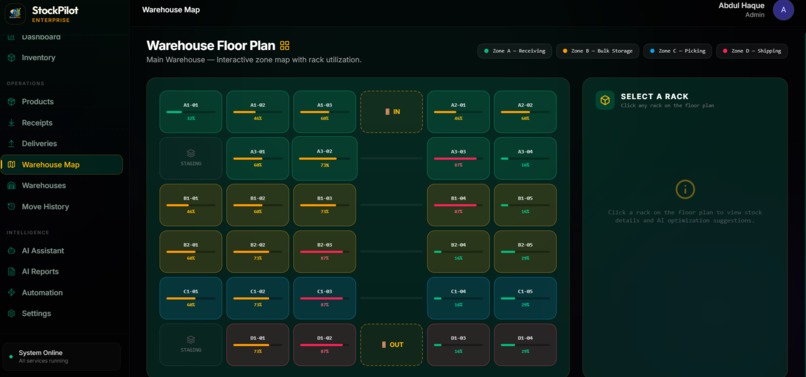Click the door icon on the IN gate
Screen dimensions: 806x377
point(387,112)
